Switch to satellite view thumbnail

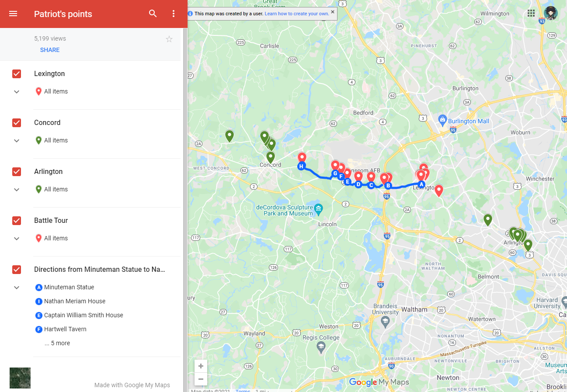20,378
